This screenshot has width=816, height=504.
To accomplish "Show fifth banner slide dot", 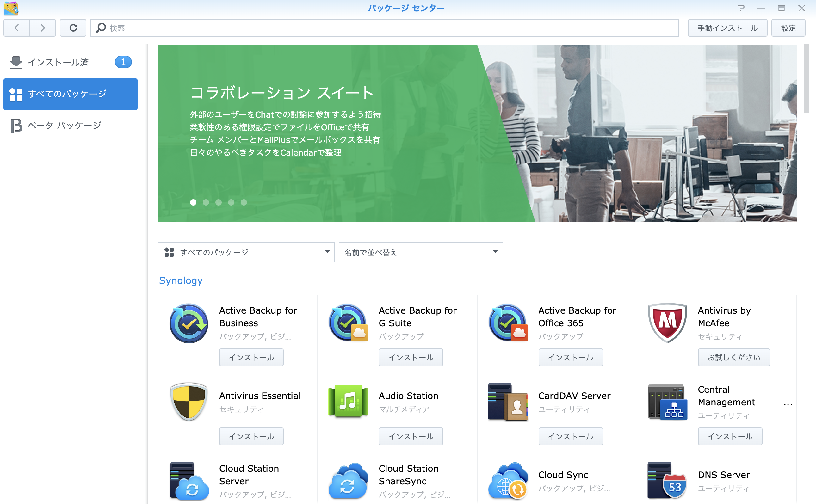I will [244, 202].
